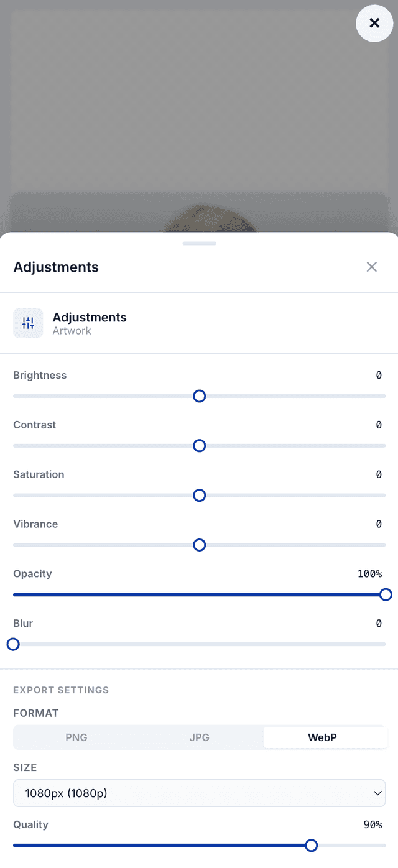Click the X icon beside the Adjustments title

[371, 267]
